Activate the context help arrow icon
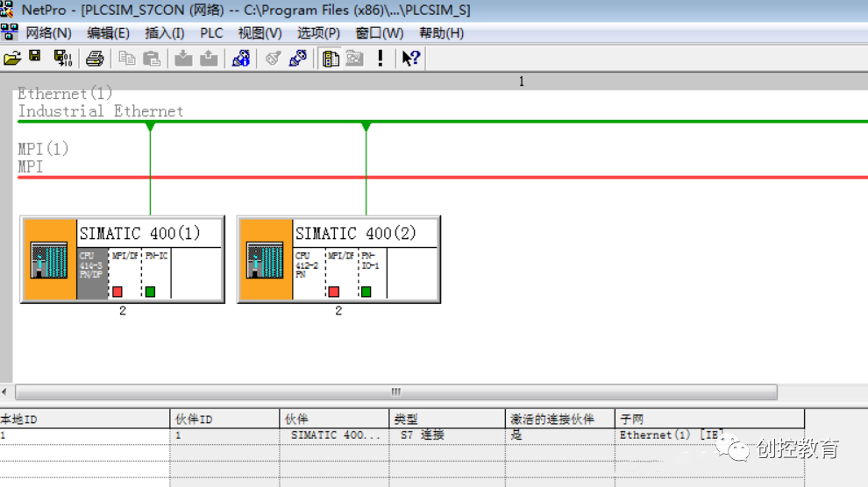This screenshot has width=868, height=487. tap(410, 58)
